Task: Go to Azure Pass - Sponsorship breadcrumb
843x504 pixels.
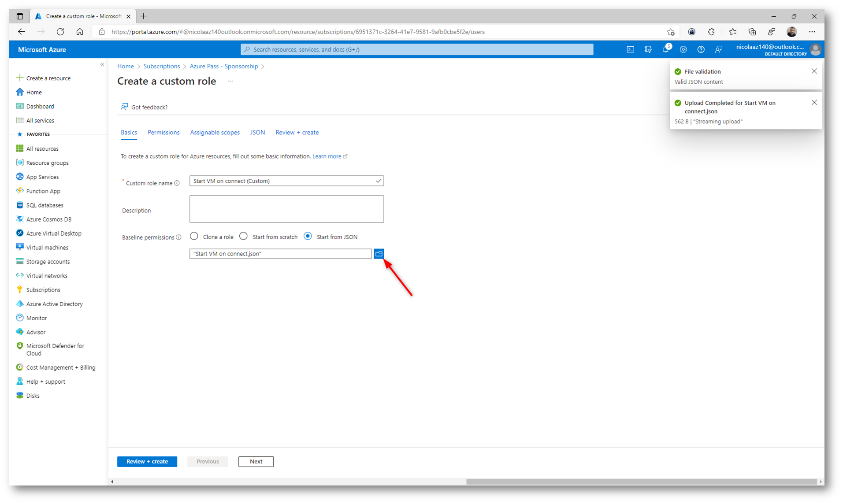Action: coord(224,67)
